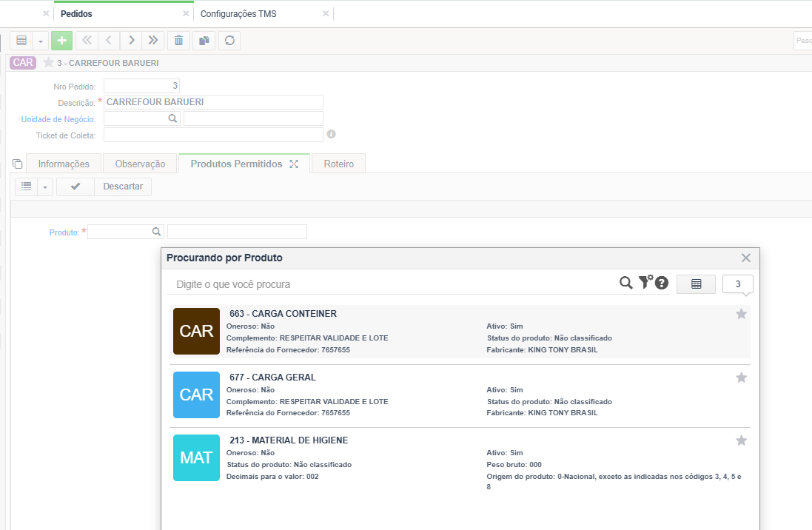Click the Produto link label

64,232
